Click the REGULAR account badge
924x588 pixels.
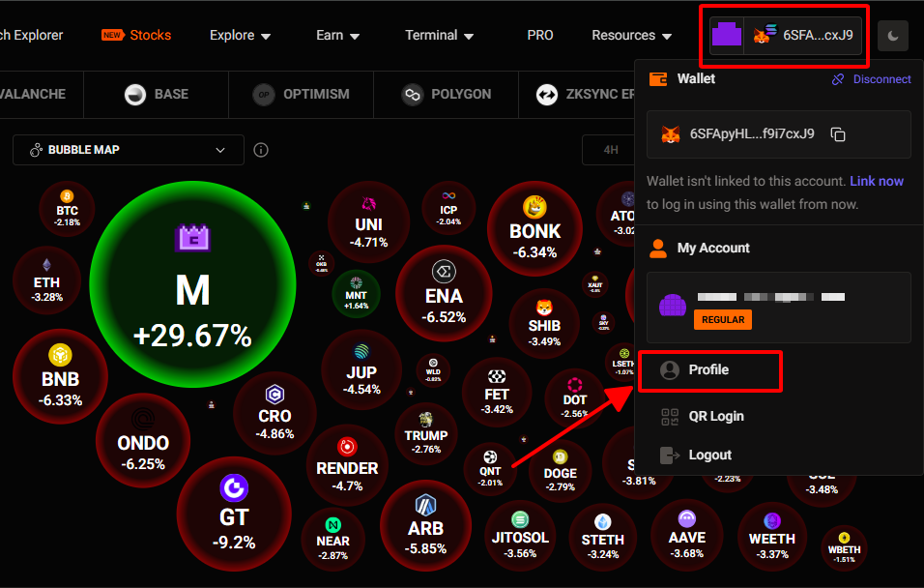[x=722, y=320]
